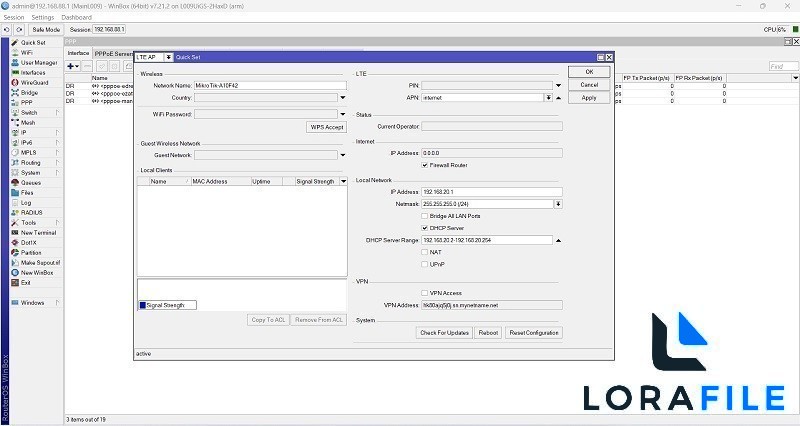Click the WPS Accept button
This screenshot has height=426, width=800.
pyautogui.click(x=327, y=127)
